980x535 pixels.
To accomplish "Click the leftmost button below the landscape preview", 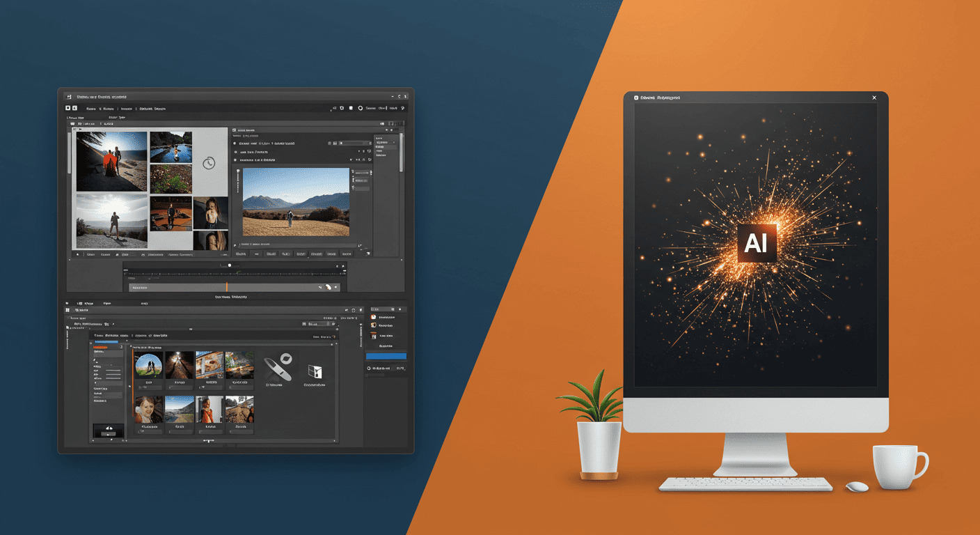I will tap(241, 253).
